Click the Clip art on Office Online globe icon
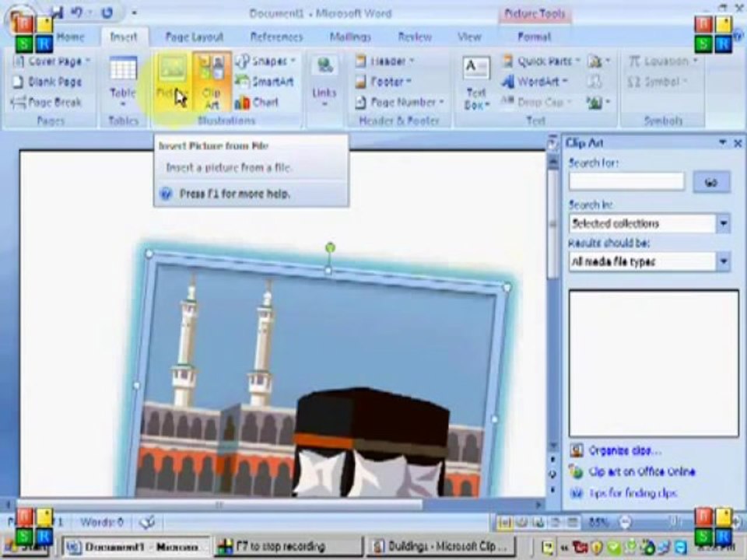The image size is (747, 560). pos(577,471)
